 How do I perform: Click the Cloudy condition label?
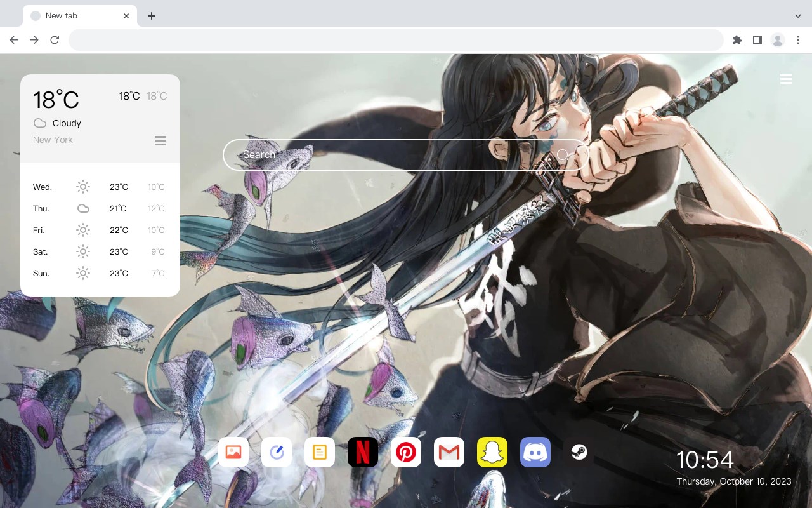(x=67, y=123)
